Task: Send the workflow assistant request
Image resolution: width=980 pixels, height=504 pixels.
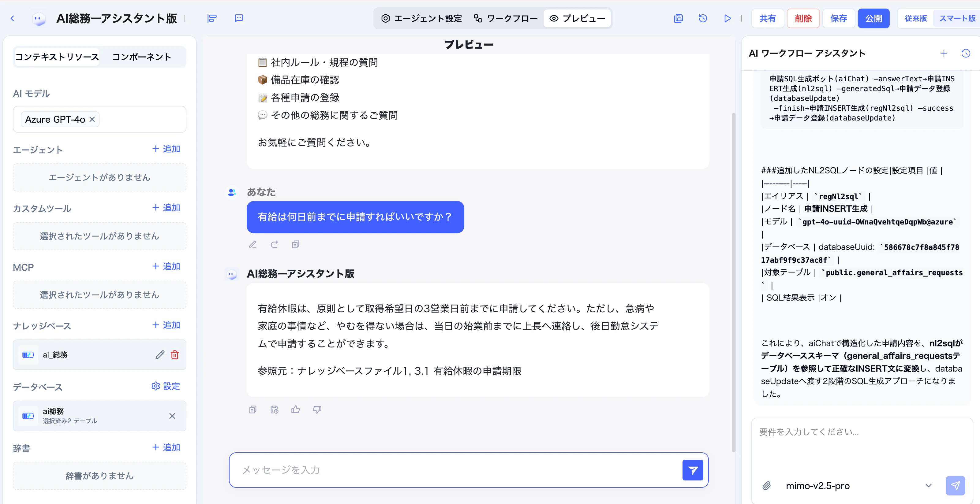Action: click(955, 485)
